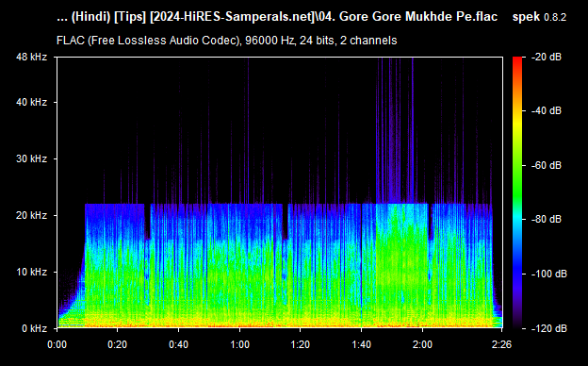Click the 1:00 time marker
The height and width of the screenshot is (366, 588).
[239, 344]
